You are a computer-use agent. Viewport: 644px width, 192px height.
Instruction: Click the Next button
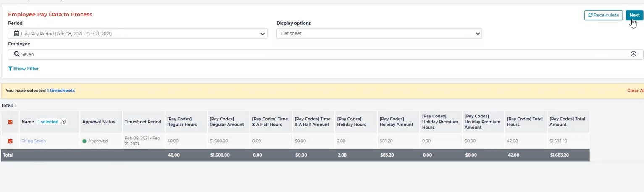click(634, 15)
